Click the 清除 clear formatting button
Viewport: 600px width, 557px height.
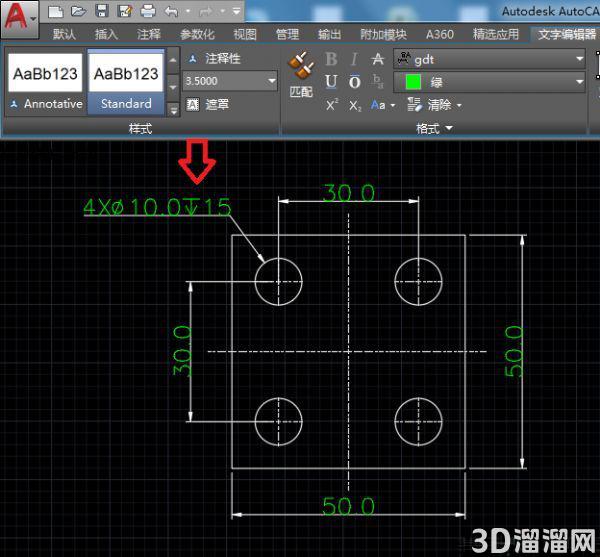(434, 104)
